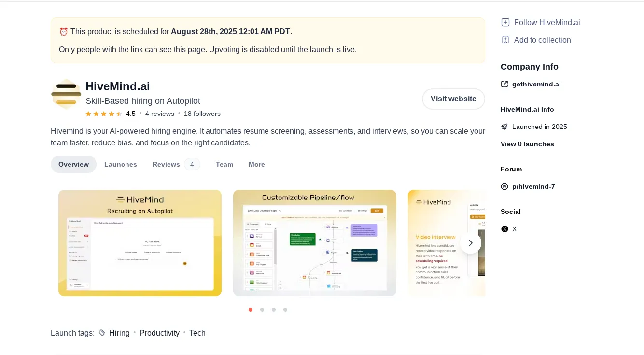This screenshot has height=355, width=644.
Task: Click the tag icon beside Launch tags
Action: point(102,333)
